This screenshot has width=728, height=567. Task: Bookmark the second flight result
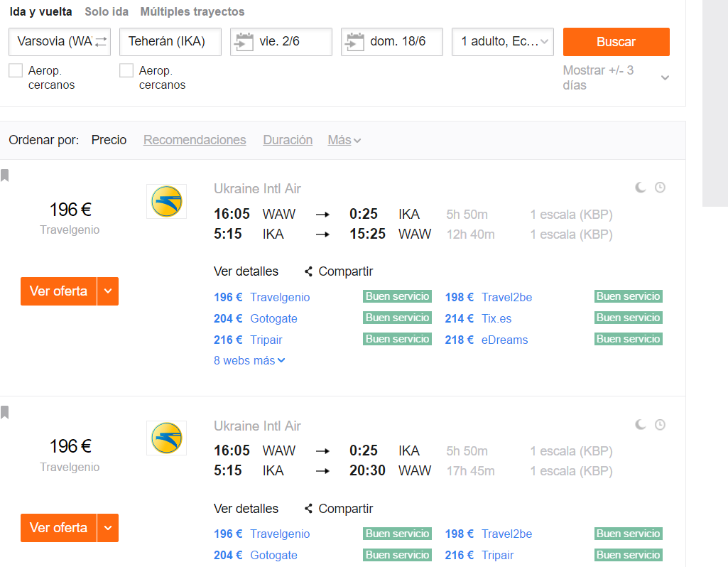tap(5, 412)
